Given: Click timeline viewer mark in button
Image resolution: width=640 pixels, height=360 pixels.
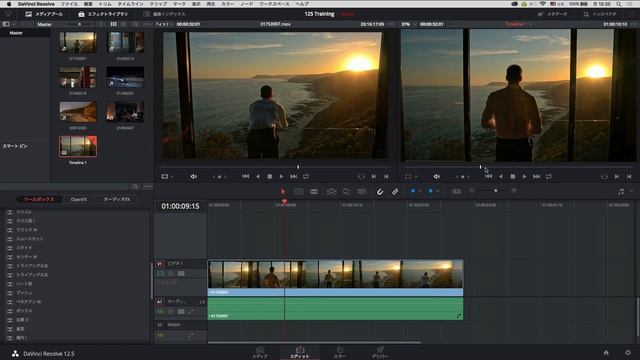Looking at the screenshot, I should (x=617, y=176).
